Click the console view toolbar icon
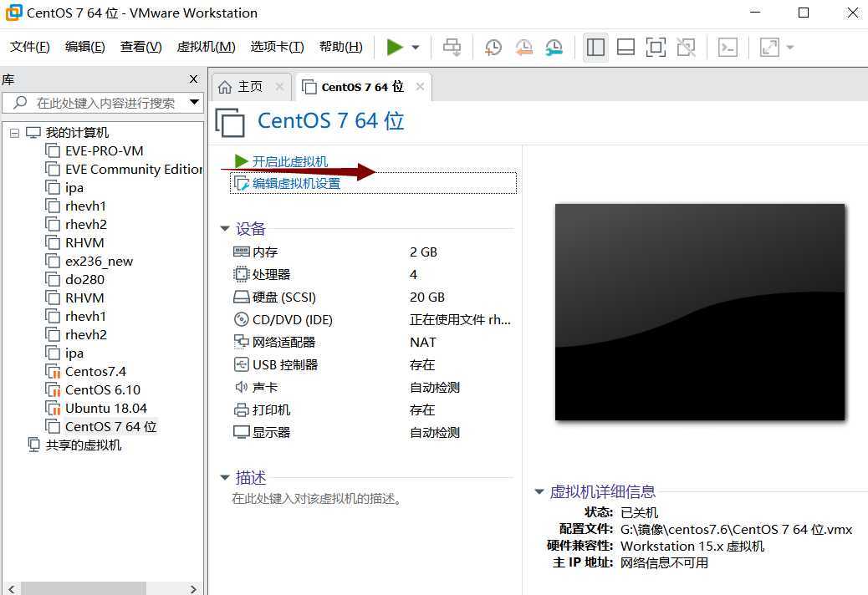The image size is (868, 595). point(728,47)
